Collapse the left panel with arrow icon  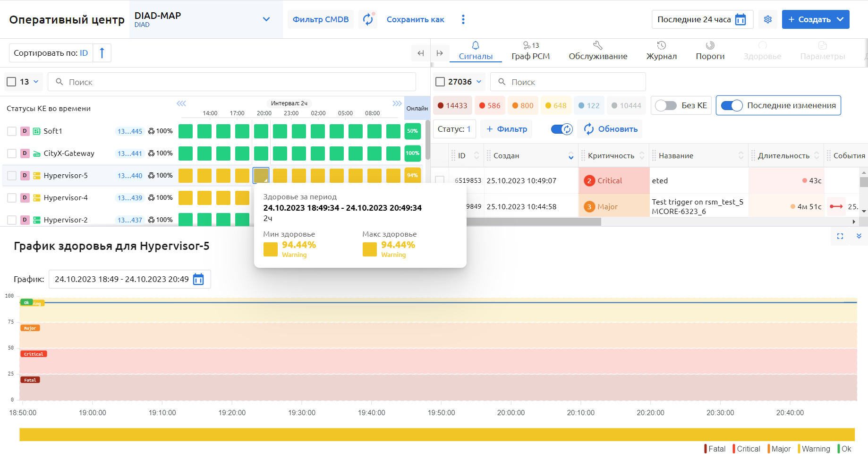click(x=420, y=53)
